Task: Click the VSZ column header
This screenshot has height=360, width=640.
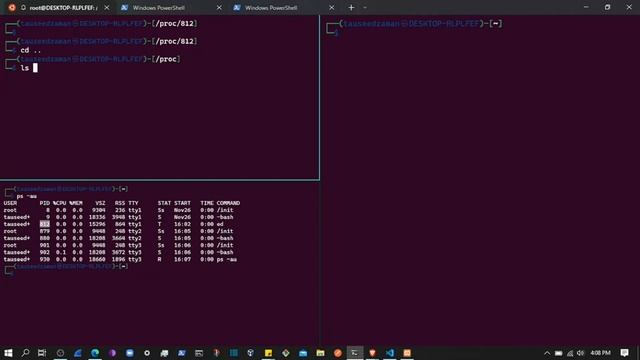Action: point(100,203)
